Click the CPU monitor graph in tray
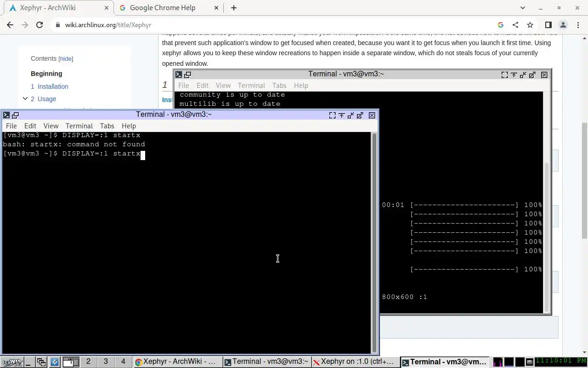 click(x=498, y=362)
